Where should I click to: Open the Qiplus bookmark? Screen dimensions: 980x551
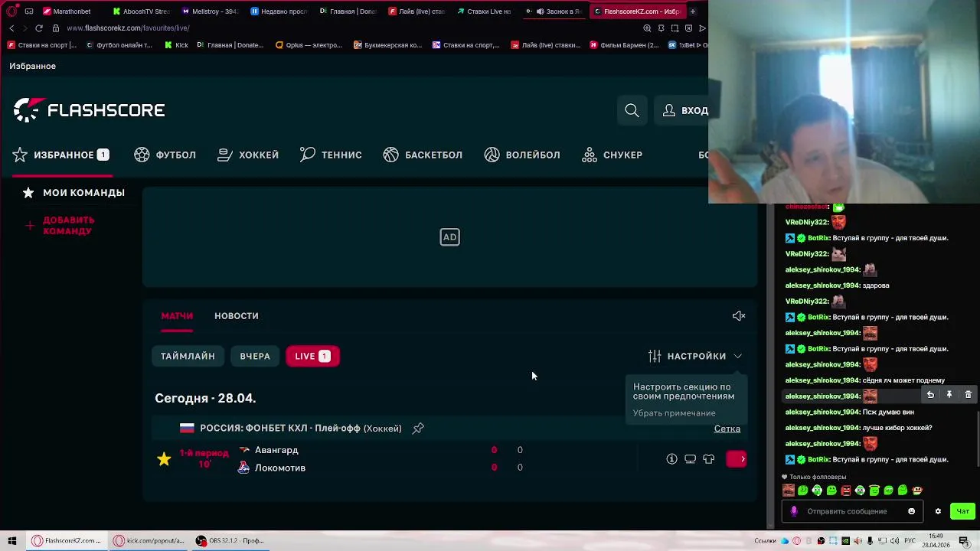coord(309,45)
